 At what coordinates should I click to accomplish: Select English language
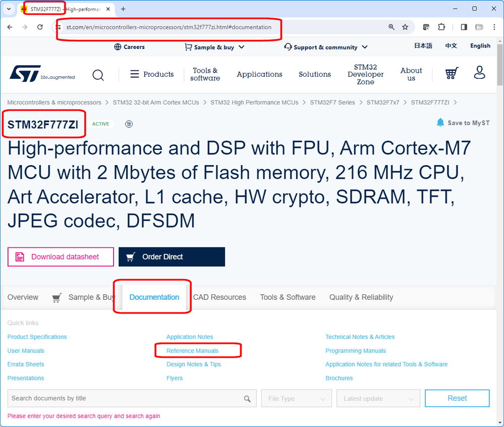click(x=480, y=45)
